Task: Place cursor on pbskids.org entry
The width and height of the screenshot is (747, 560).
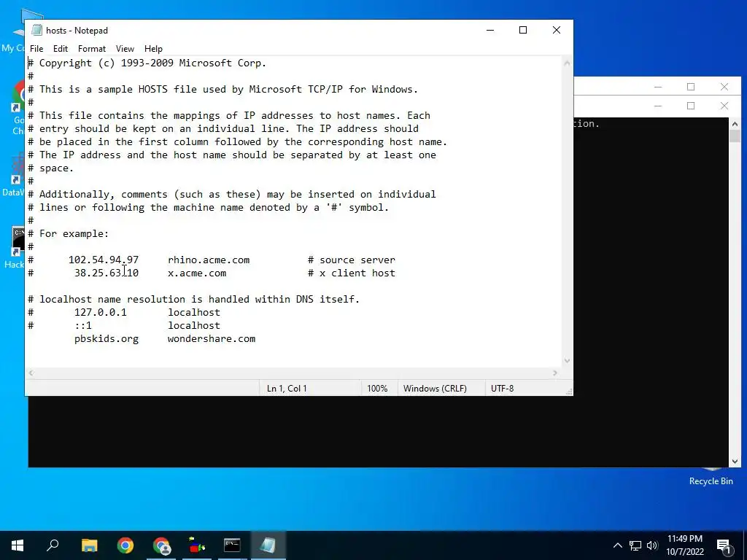Action: (x=107, y=338)
